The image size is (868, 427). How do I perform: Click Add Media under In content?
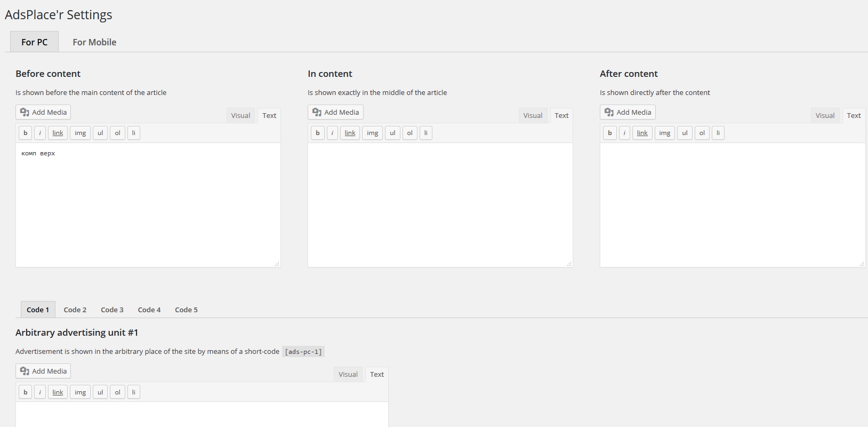[x=335, y=112]
